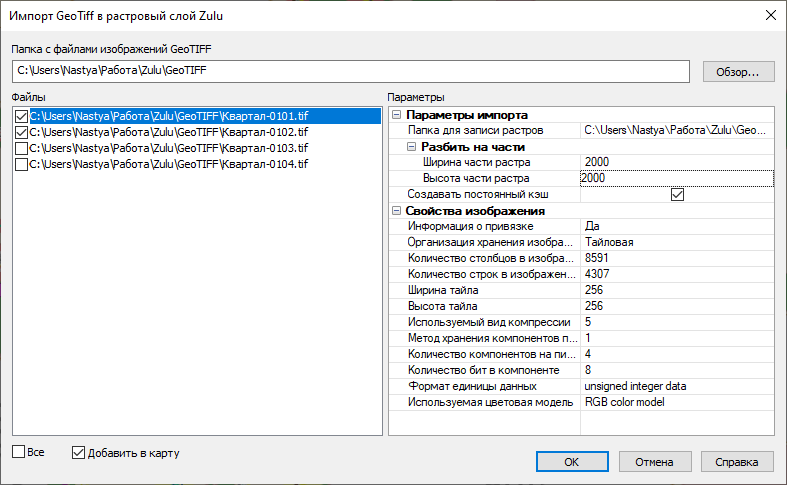Edit the 'Ширина части растра' value
The height and width of the screenshot is (485, 787).
coord(676,162)
